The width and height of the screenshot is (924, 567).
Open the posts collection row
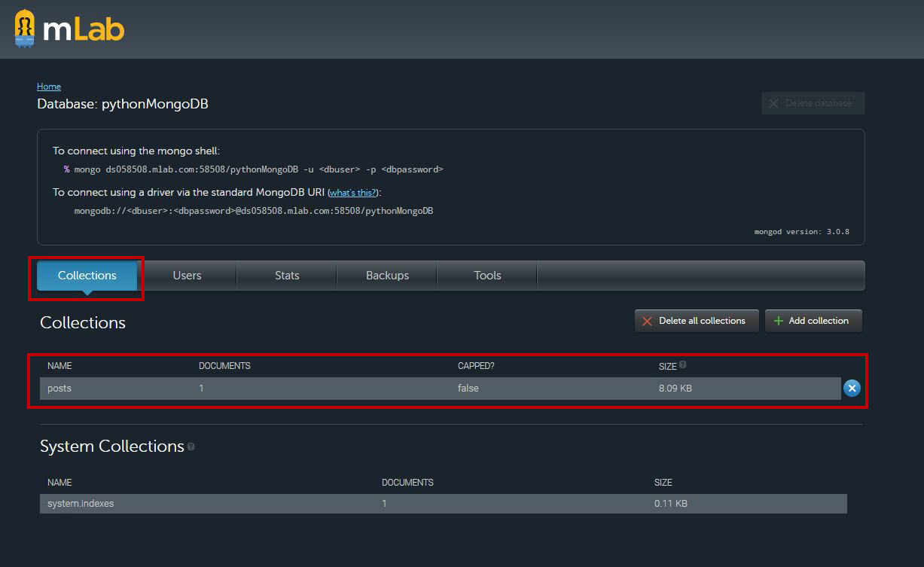(x=440, y=389)
